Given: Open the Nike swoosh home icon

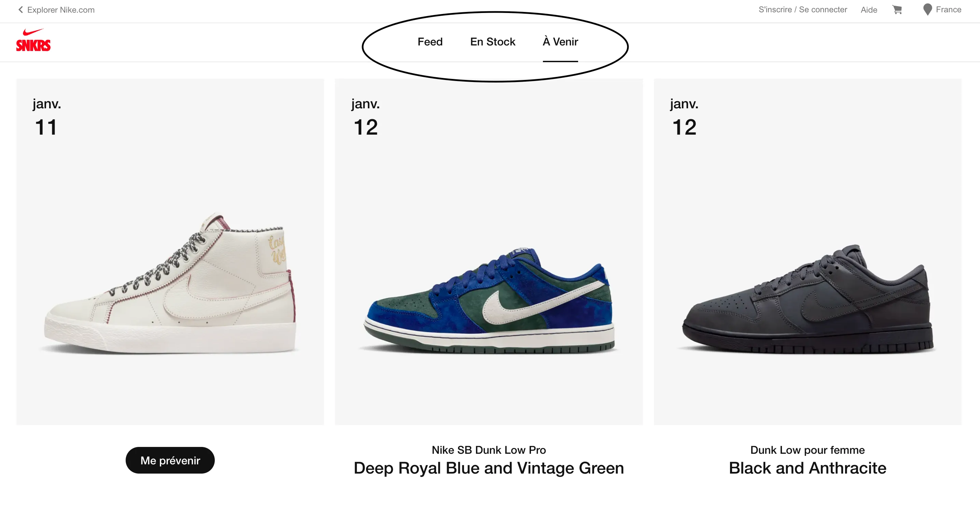Looking at the screenshot, I should 33,31.
